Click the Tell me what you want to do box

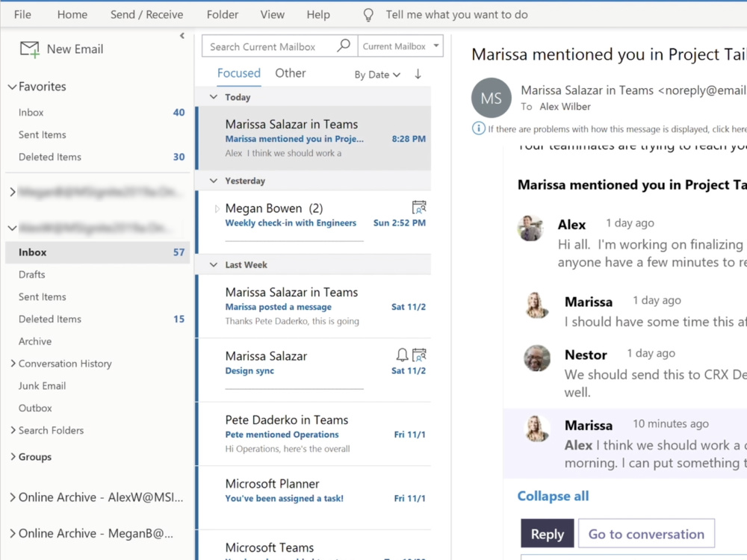457,15
